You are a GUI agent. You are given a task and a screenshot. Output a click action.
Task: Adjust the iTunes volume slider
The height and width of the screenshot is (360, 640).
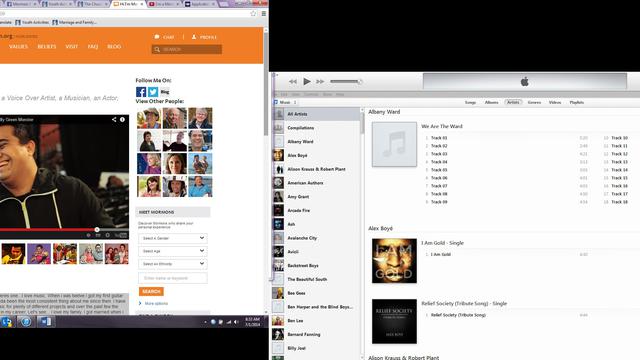point(346,82)
